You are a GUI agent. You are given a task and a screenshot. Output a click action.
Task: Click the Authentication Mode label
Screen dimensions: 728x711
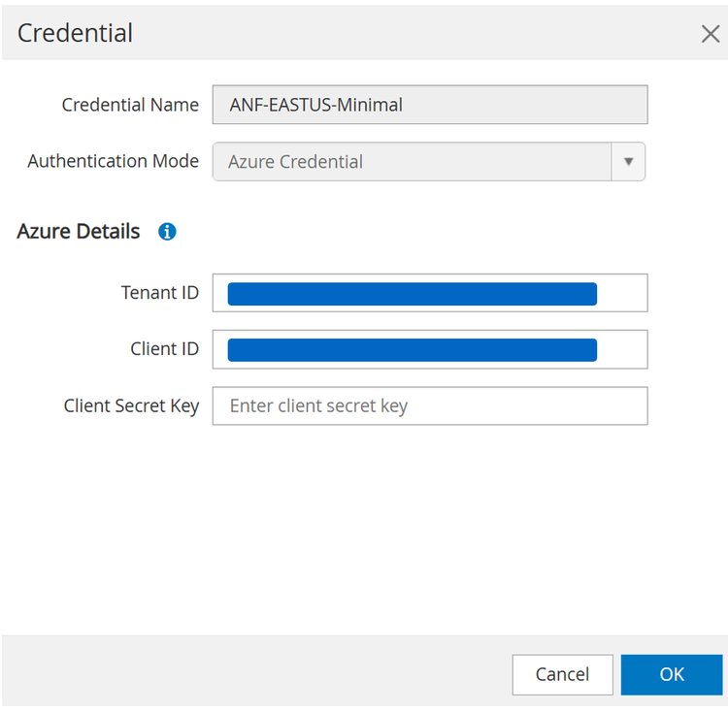click(113, 161)
